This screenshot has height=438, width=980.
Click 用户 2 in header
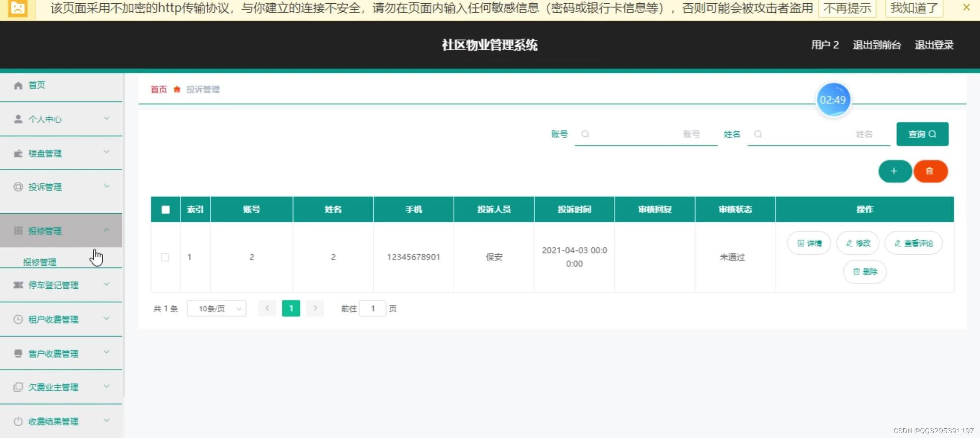[825, 45]
